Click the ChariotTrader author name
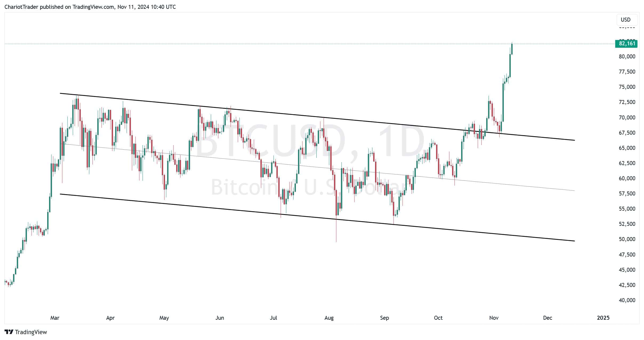 (21, 7)
